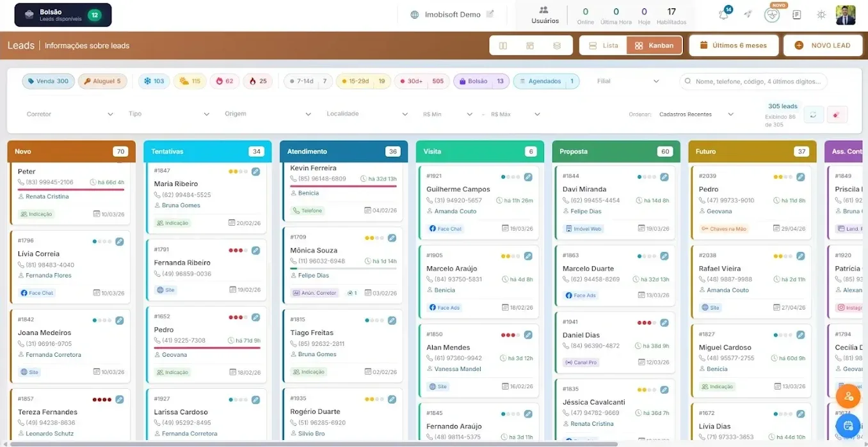Click the rocket icon in top bar

[748, 14]
